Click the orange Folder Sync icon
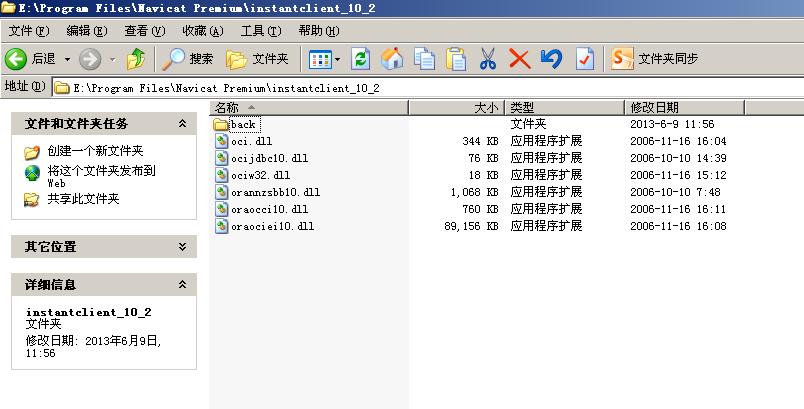The width and height of the screenshot is (804, 409). [622, 59]
